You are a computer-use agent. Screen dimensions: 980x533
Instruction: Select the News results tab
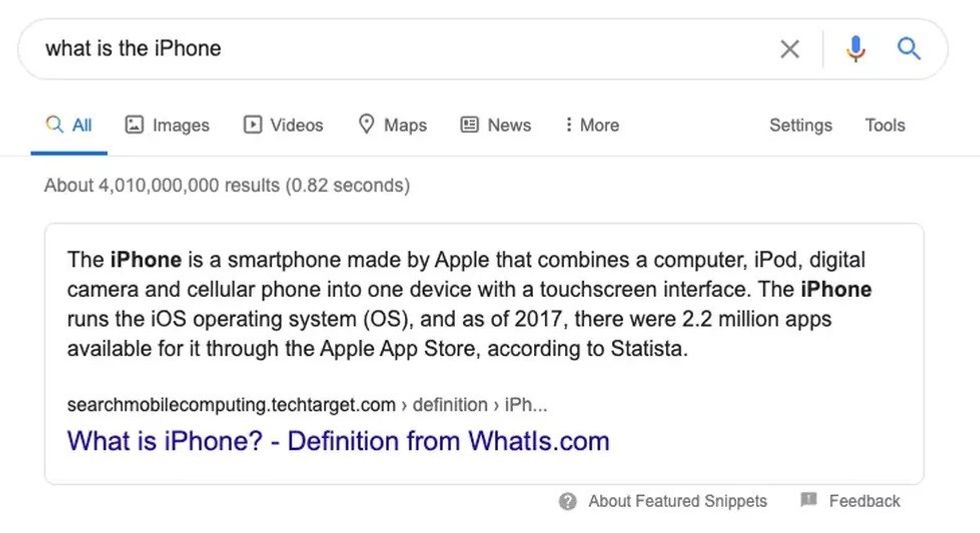496,125
